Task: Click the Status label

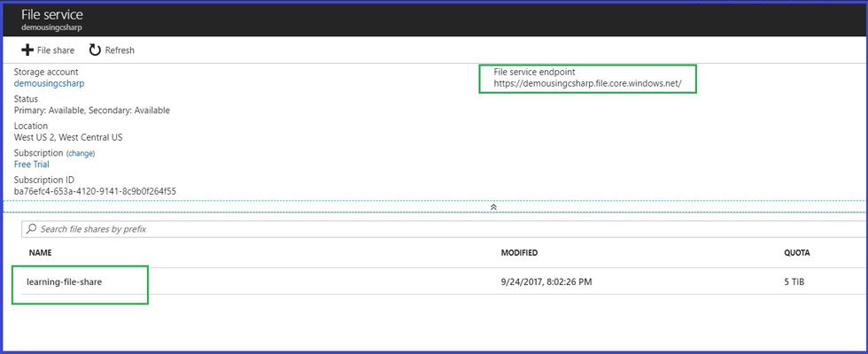Action: [x=26, y=99]
